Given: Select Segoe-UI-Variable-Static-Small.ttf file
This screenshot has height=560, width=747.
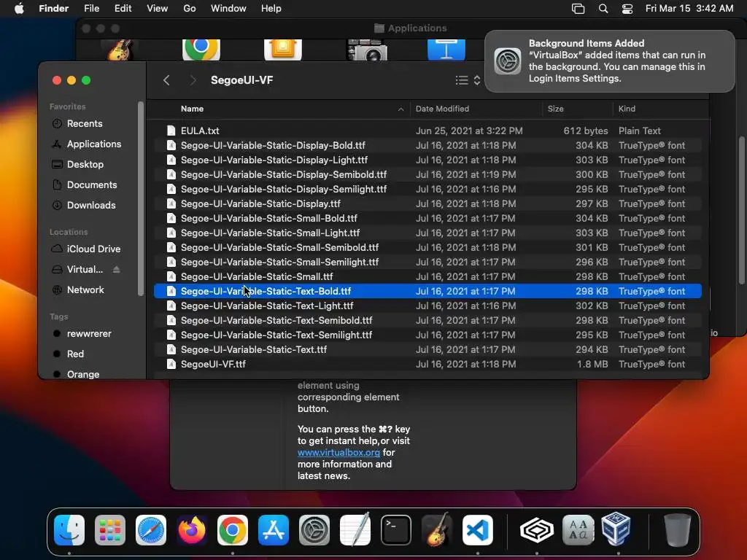Looking at the screenshot, I should 427,276.
